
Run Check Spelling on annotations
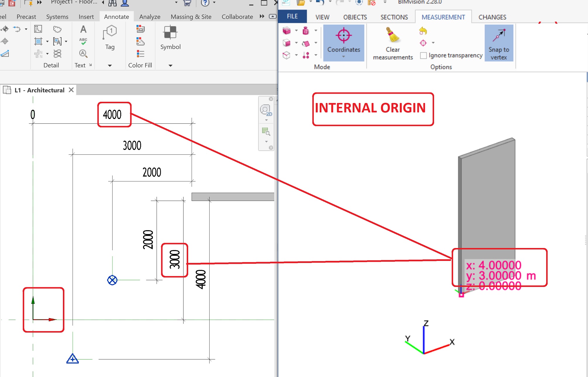(x=83, y=41)
